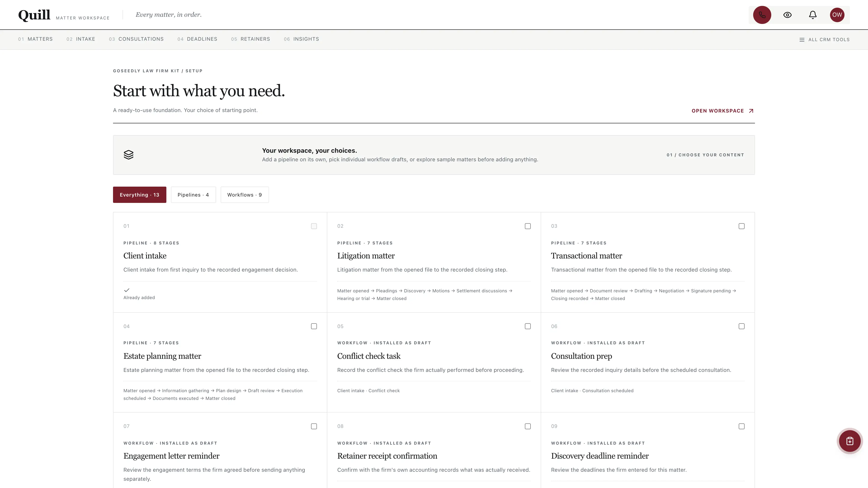Click the stacked layers icon in banner

pos(128,155)
